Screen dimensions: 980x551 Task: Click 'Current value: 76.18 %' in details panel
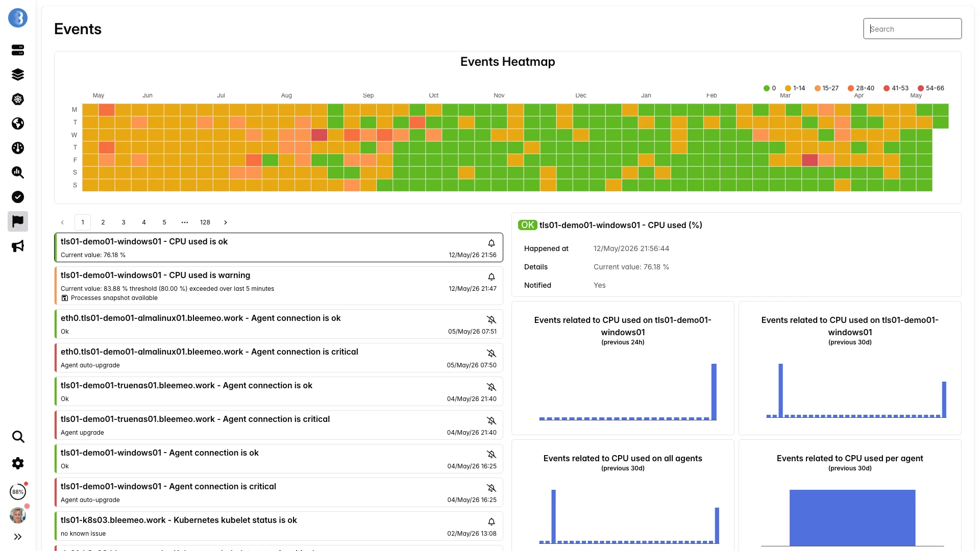pos(631,267)
